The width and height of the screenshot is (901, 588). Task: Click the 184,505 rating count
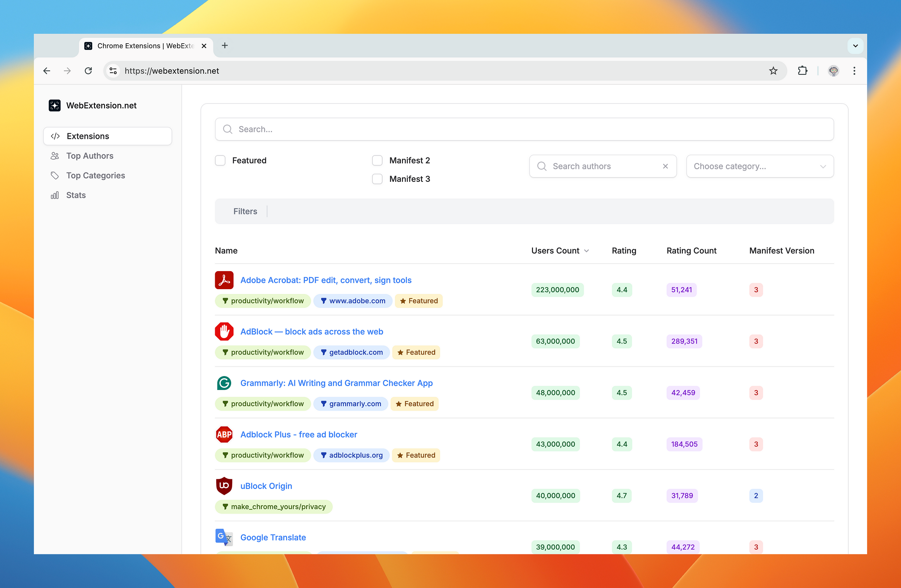tap(684, 444)
